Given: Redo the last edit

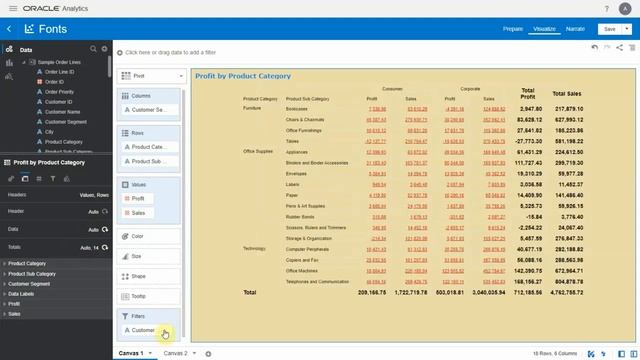Looking at the screenshot, I should point(607,48).
